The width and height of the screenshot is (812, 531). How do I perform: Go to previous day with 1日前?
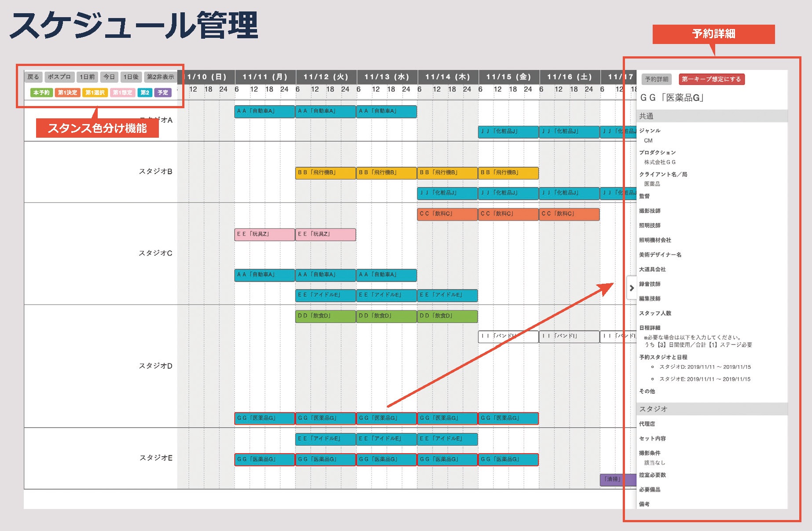(x=87, y=77)
